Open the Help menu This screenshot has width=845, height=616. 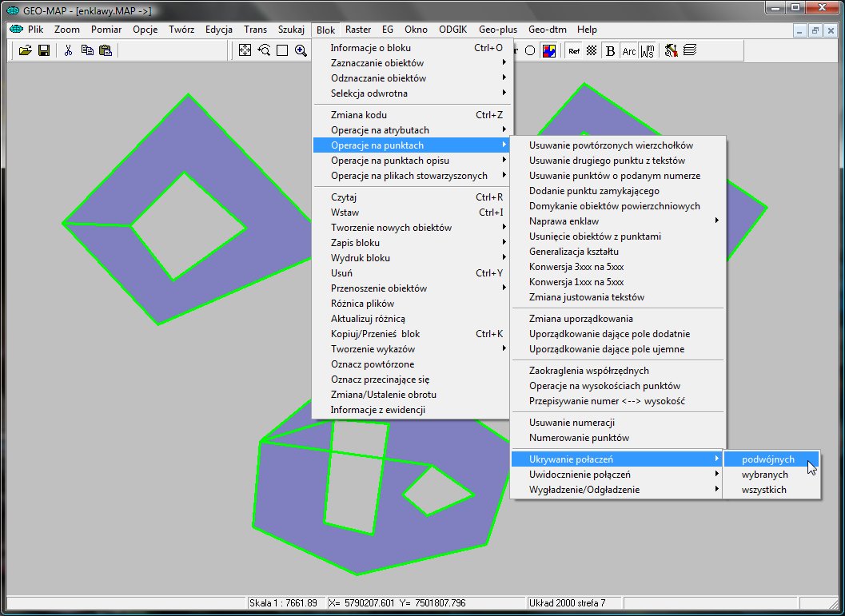[587, 30]
